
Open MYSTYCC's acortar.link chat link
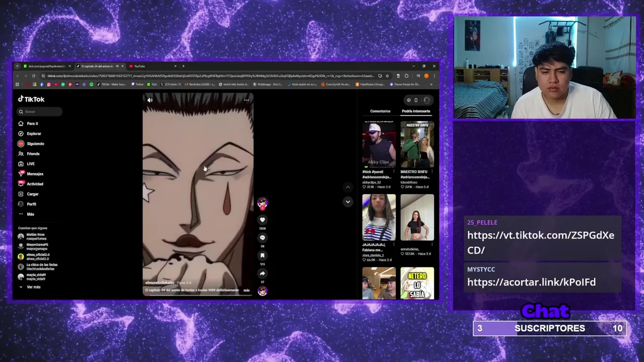coord(531,282)
